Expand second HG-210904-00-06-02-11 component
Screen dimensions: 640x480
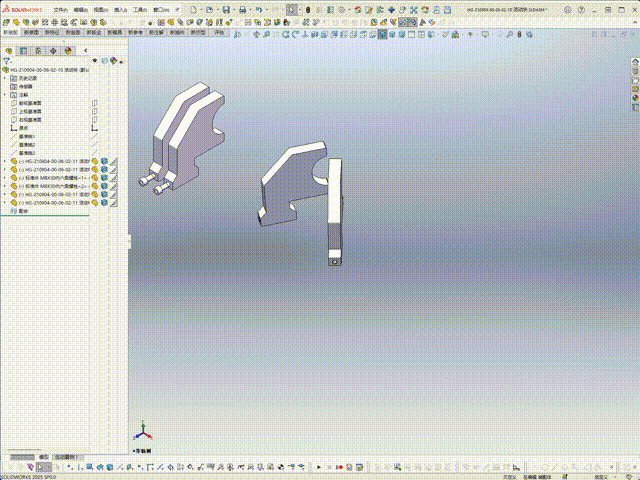5,169
